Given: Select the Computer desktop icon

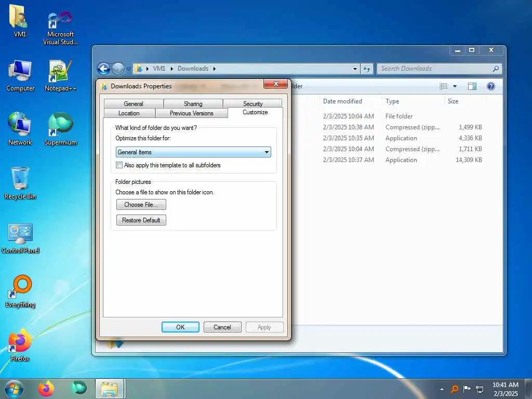Looking at the screenshot, I should [x=20, y=75].
